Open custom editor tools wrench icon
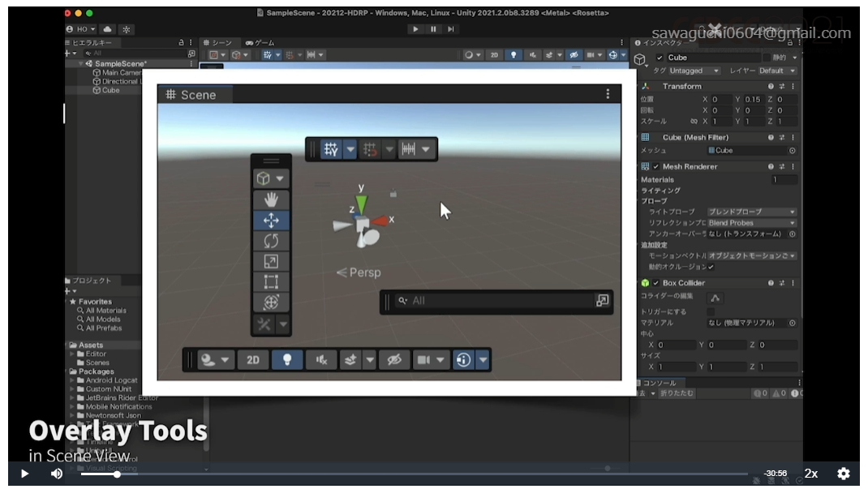The image size is (868, 489). (x=264, y=324)
